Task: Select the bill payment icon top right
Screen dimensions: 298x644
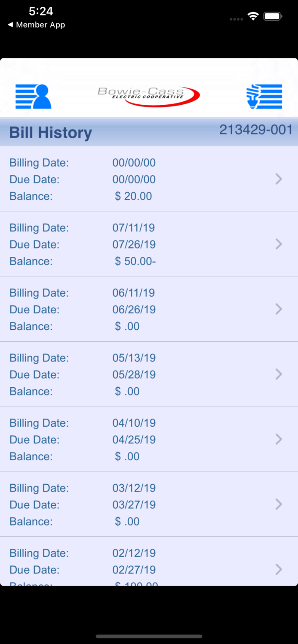Action: click(x=264, y=96)
